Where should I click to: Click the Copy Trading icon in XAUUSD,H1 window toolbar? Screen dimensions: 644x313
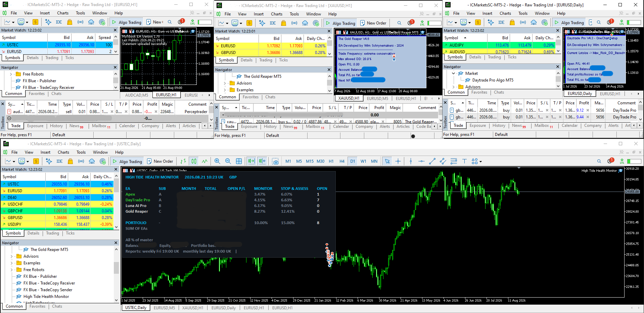(x=316, y=23)
